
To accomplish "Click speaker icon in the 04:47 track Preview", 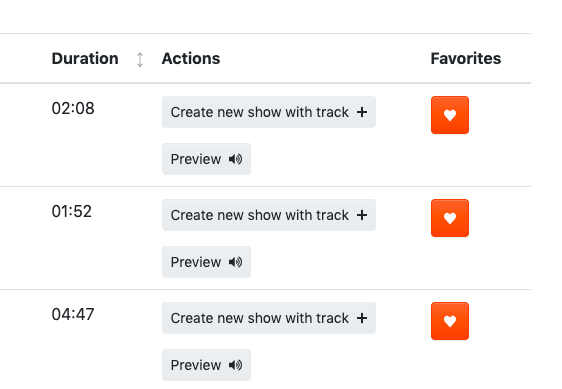I will [235, 365].
